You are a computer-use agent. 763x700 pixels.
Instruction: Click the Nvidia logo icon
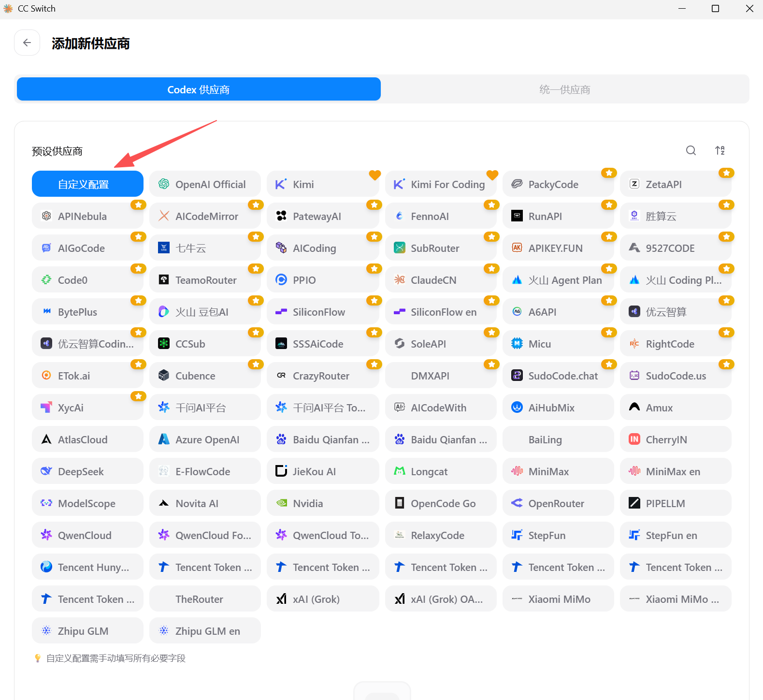coord(281,503)
